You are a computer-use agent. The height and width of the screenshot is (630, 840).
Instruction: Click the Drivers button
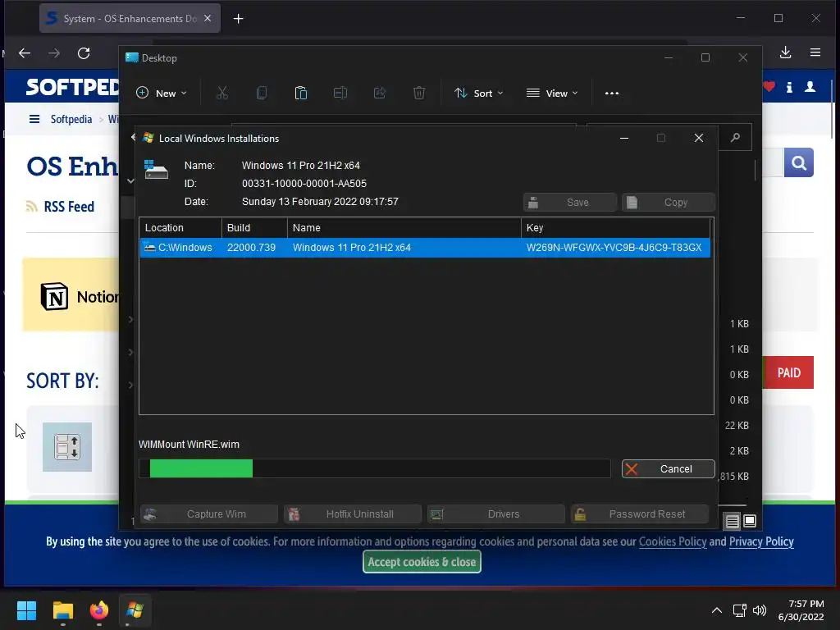pos(496,514)
